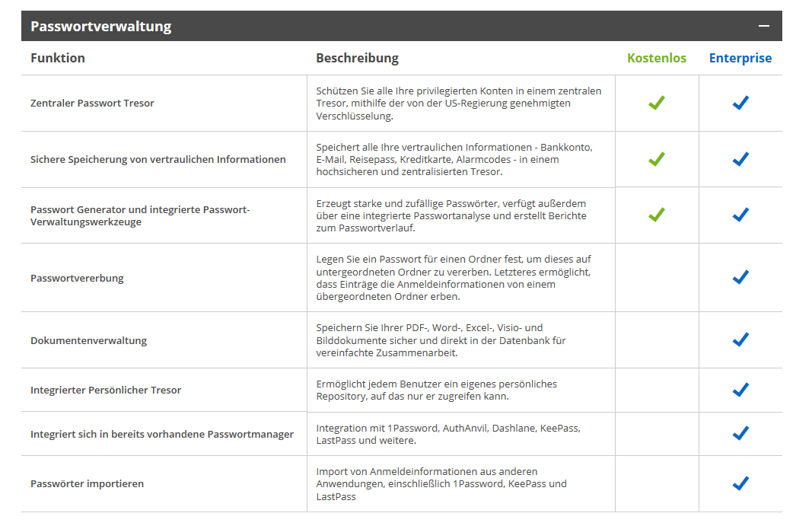Click the Funktion column heading
The height and width of the screenshot is (526, 812).
[x=58, y=57]
